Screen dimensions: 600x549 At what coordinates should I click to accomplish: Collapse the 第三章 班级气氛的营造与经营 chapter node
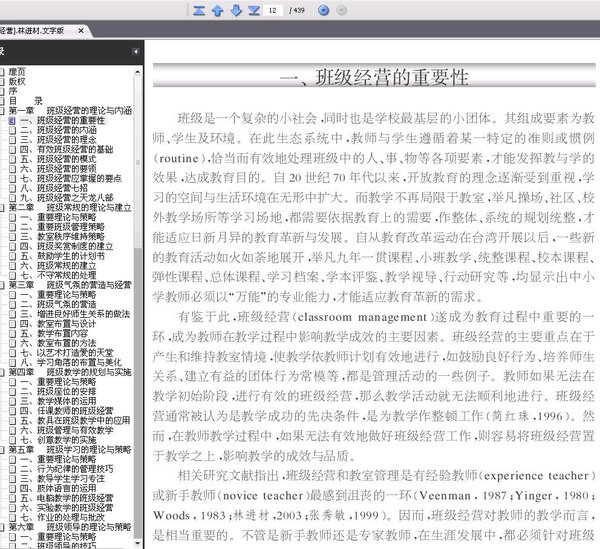click(2, 285)
